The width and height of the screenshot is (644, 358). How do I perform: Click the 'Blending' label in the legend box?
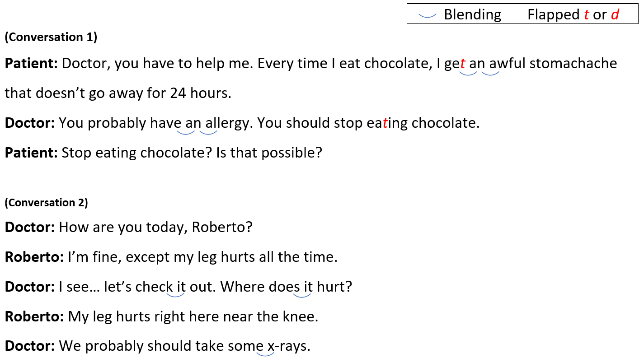coord(472,15)
